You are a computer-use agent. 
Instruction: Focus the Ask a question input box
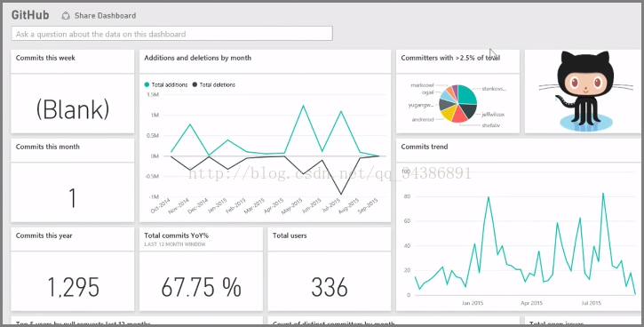[172, 34]
